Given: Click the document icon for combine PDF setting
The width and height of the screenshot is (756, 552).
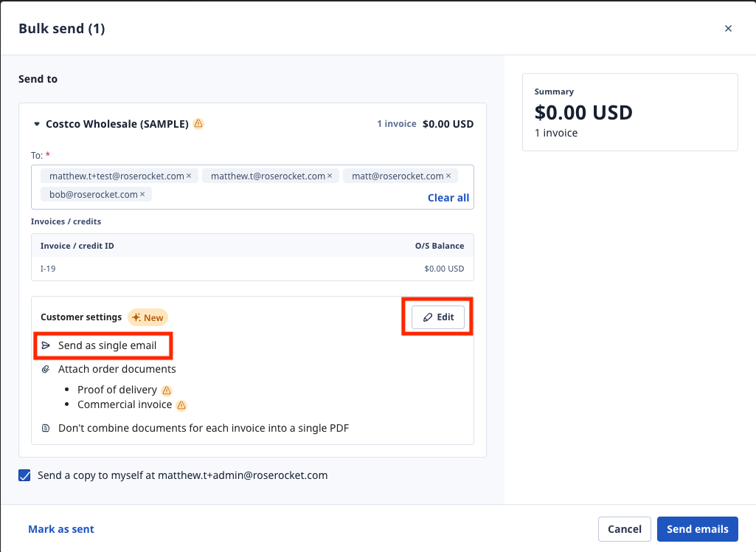Looking at the screenshot, I should point(46,428).
